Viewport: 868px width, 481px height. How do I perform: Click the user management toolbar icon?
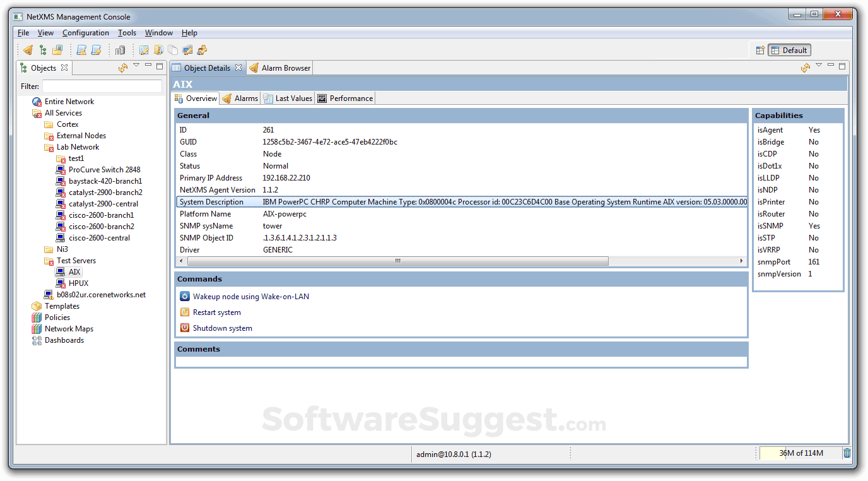click(202, 49)
